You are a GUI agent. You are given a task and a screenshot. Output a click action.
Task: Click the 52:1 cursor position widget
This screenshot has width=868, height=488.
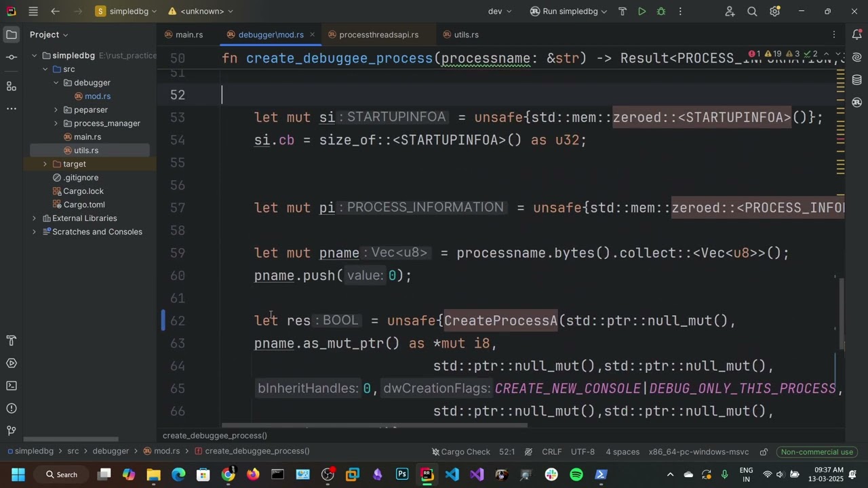click(507, 452)
